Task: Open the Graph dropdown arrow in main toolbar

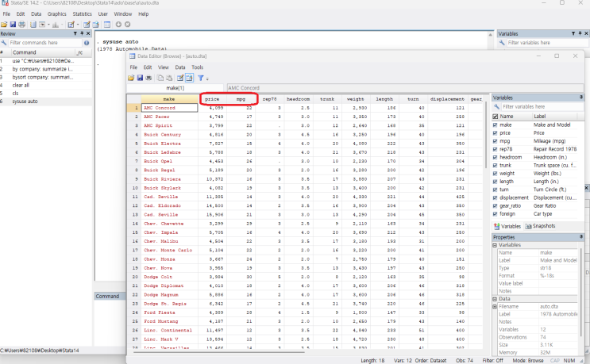Action: 60,25
